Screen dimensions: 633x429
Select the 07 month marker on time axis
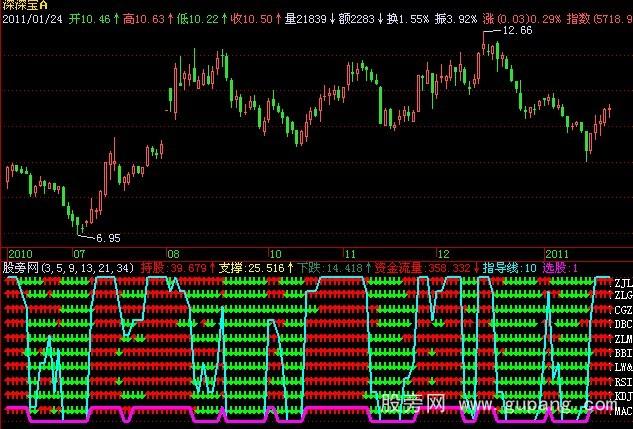coord(76,253)
